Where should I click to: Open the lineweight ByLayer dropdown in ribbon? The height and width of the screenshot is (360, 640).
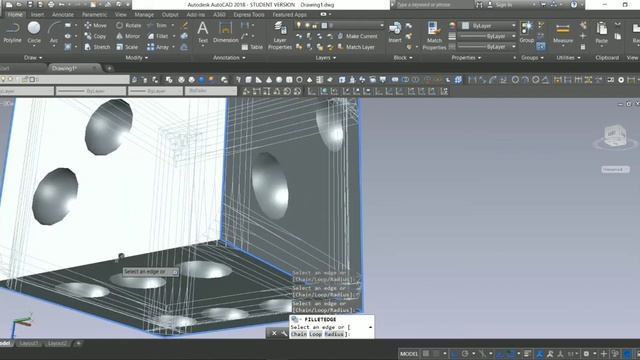(488, 36)
